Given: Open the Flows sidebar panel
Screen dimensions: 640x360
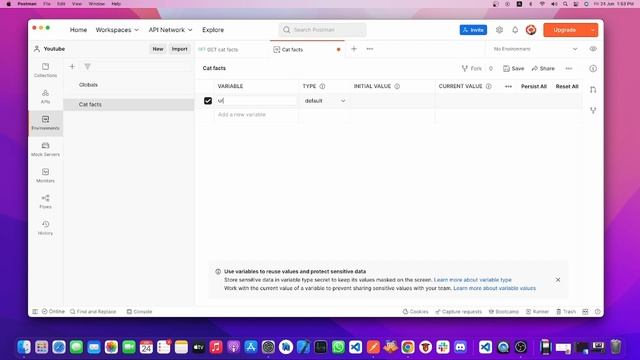Looking at the screenshot, I should [x=45, y=202].
